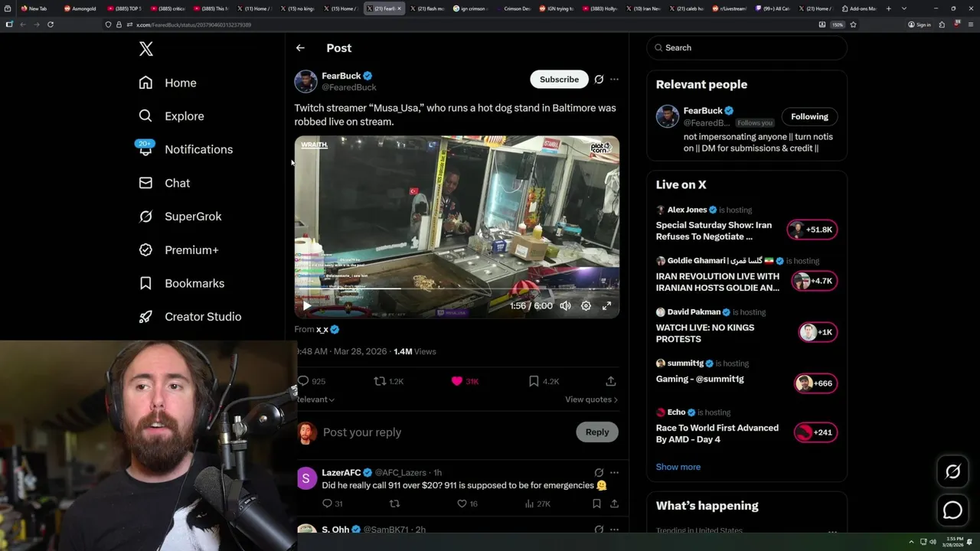
Task: Toggle the like heart showing 31K
Action: (x=465, y=381)
